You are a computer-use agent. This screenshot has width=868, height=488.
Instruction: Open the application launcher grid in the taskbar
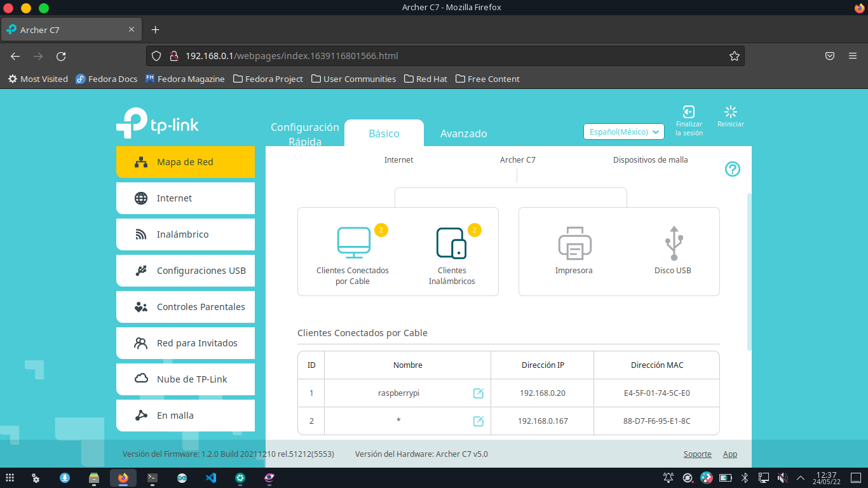pos(10,478)
